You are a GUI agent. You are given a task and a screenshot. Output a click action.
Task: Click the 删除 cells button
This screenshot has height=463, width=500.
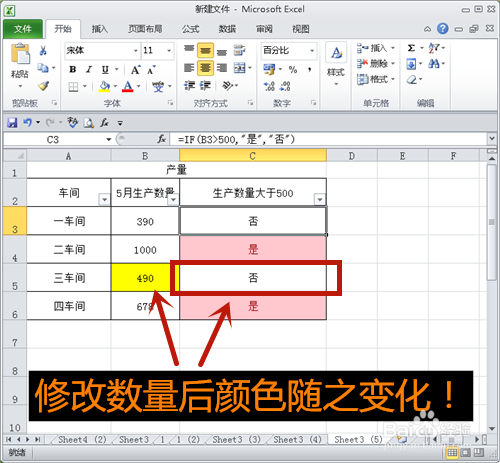tap(376, 63)
